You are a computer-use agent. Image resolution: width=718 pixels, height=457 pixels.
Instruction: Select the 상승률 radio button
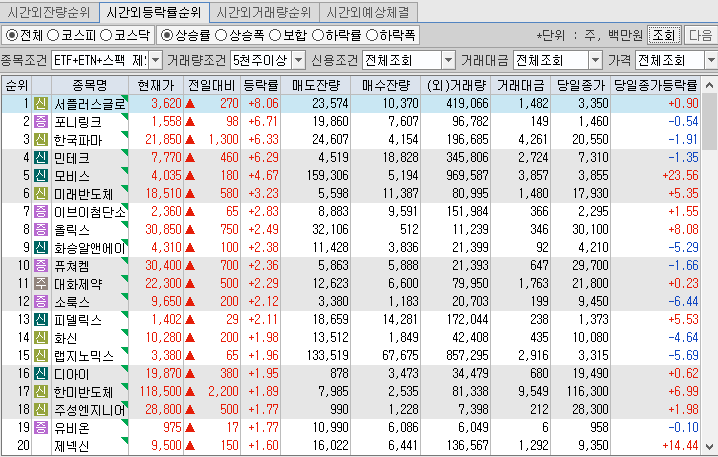click(167, 35)
